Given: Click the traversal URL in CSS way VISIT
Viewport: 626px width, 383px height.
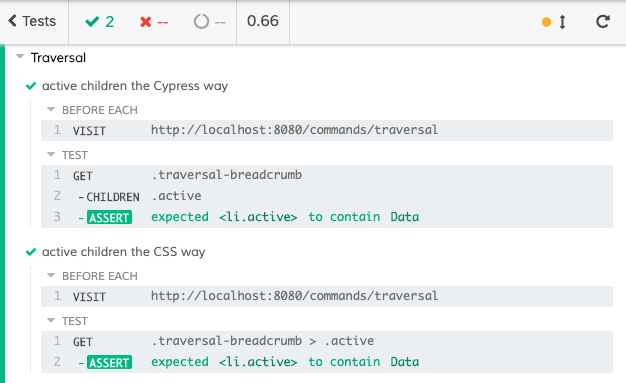Looking at the screenshot, I should [x=294, y=296].
